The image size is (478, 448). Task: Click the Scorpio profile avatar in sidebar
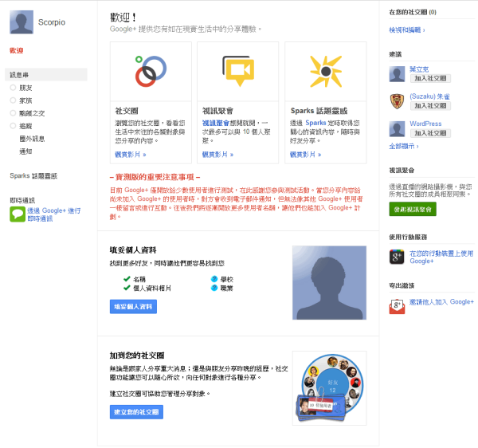(22, 22)
